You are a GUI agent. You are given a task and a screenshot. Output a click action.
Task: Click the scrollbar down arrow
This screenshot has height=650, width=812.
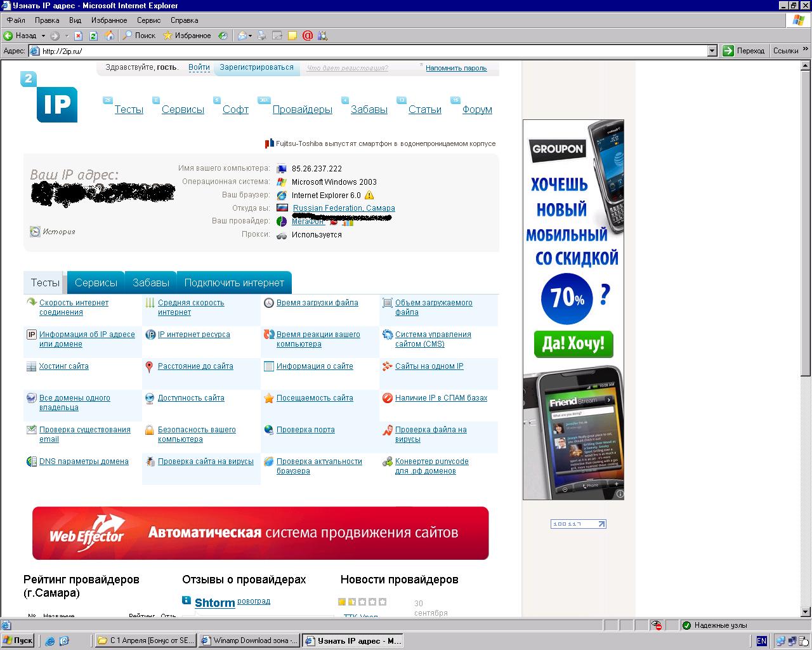[x=806, y=613]
